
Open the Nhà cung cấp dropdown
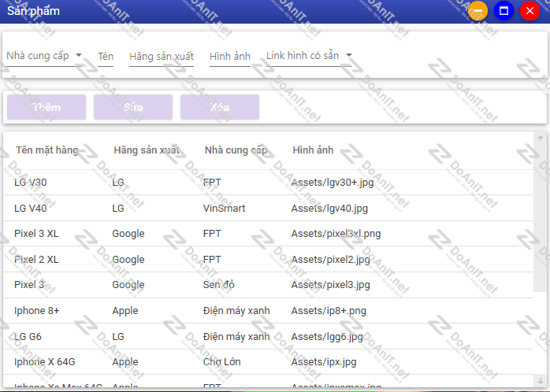click(44, 56)
